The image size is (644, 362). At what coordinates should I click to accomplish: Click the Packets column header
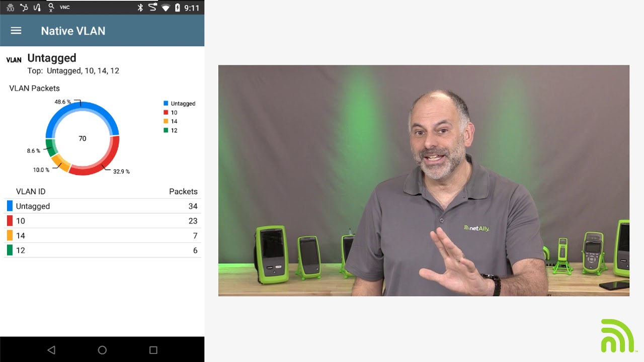point(183,192)
